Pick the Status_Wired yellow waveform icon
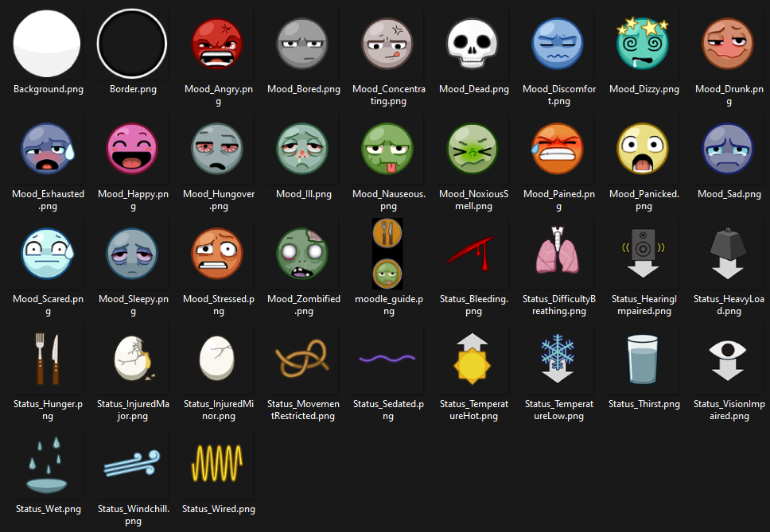The height and width of the screenshot is (532, 770). (217, 464)
